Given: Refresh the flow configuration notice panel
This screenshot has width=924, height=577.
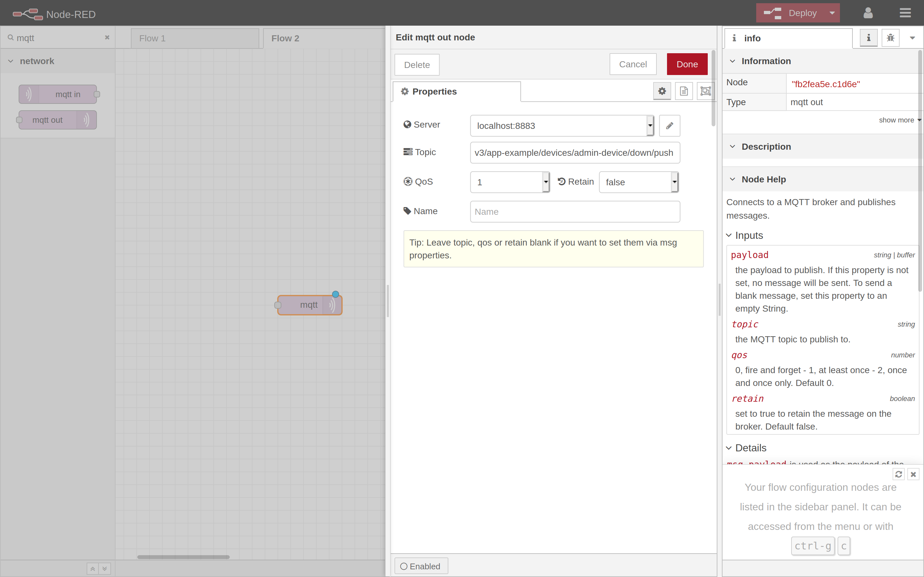Looking at the screenshot, I should click(x=898, y=474).
